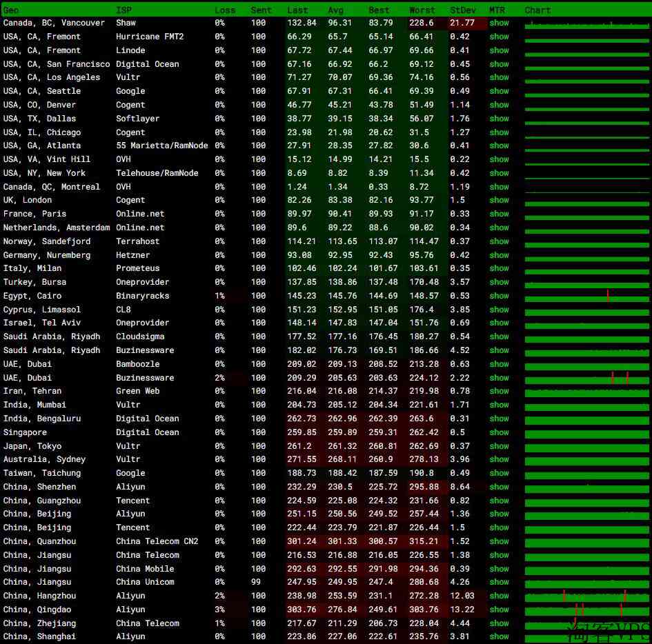This screenshot has width=652, height=644.
Task: Open MTR for China, Shanghai
Action: click(499, 636)
